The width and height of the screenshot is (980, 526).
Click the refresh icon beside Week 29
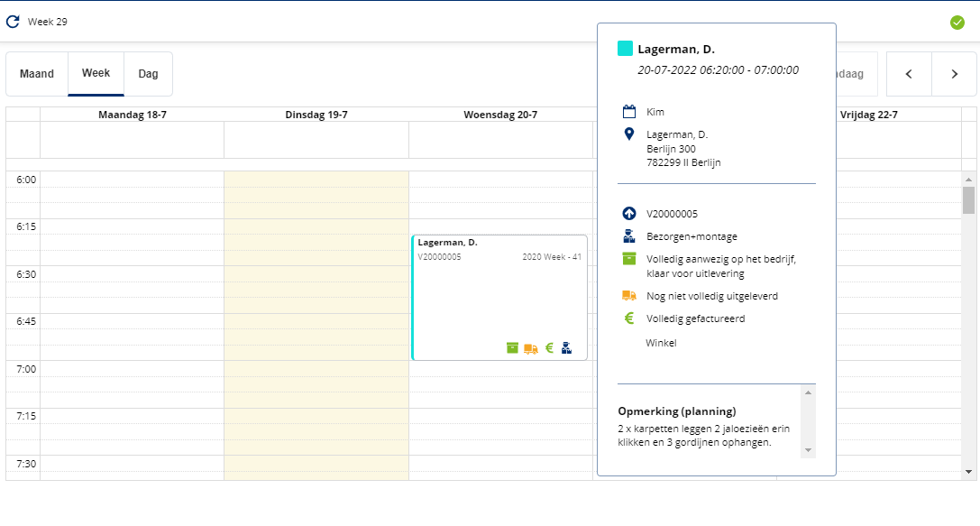pos(13,22)
